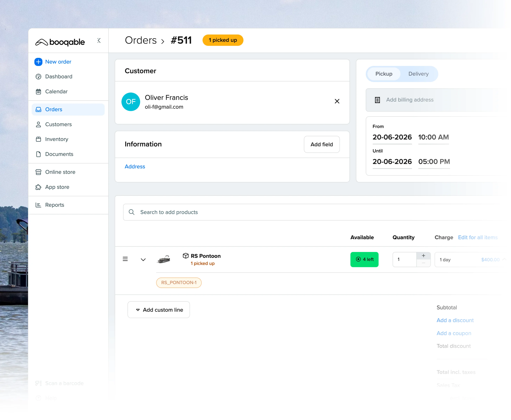
Task: Click the RS_PONTOON-1 stock item tag
Action: pyautogui.click(x=179, y=283)
